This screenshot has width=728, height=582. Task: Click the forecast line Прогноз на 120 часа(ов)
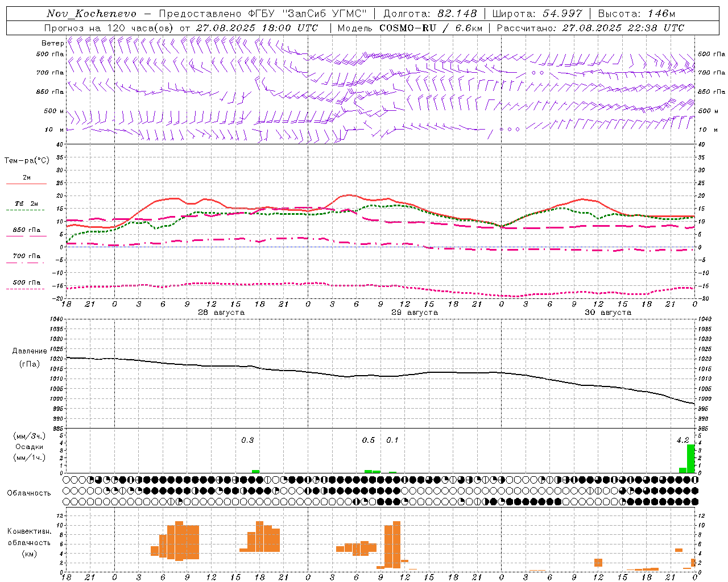109,28
